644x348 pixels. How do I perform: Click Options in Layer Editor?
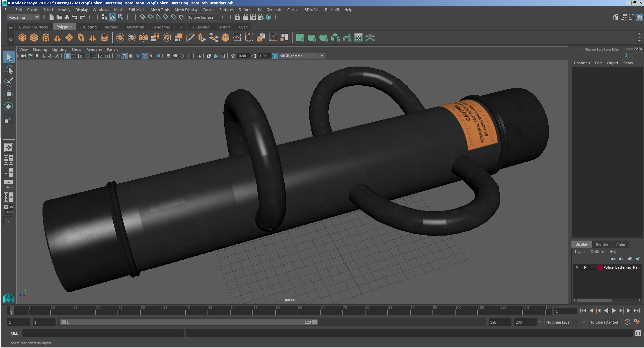point(597,252)
